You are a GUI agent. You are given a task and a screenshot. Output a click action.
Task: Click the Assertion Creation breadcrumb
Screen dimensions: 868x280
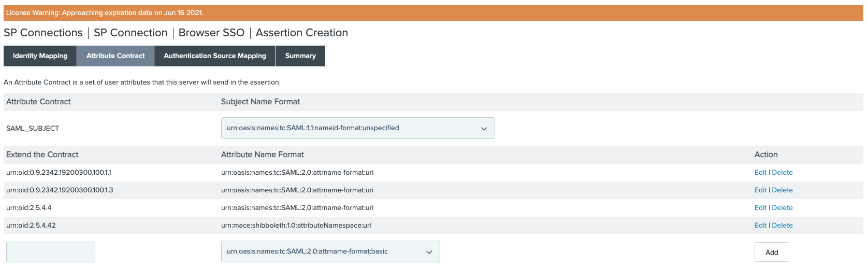point(302,33)
